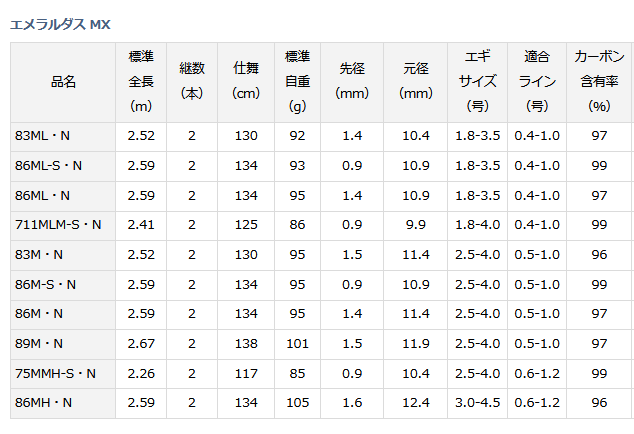This screenshot has height=434, width=634.
Task: Click the カーボン含有率 (%) column header
Action: (599, 82)
